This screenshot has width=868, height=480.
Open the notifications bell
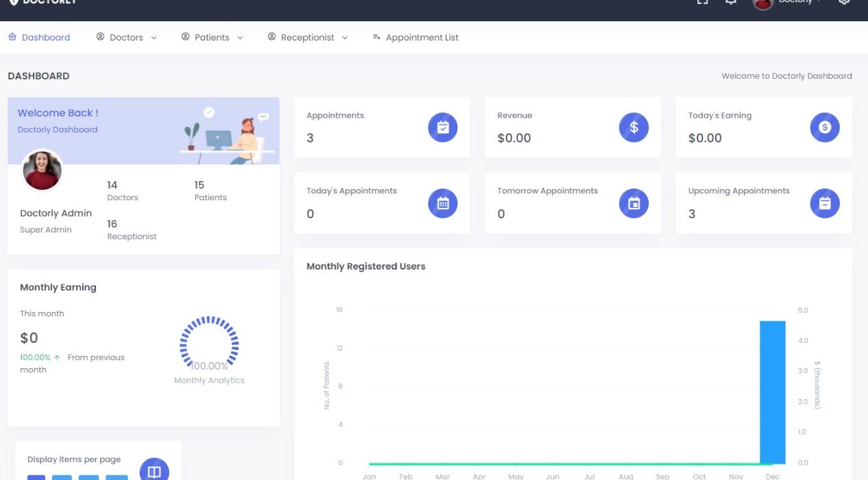(731, 2)
